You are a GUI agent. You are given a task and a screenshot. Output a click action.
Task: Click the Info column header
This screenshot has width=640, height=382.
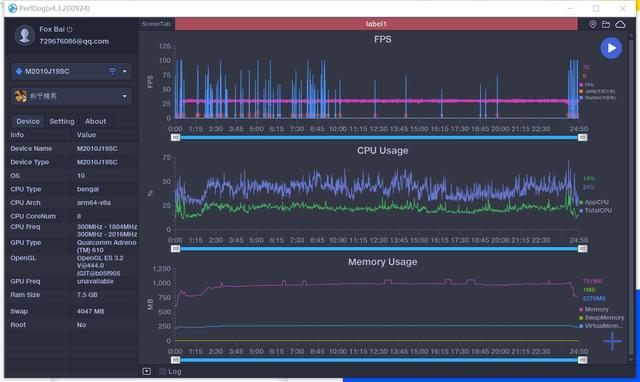coord(17,135)
